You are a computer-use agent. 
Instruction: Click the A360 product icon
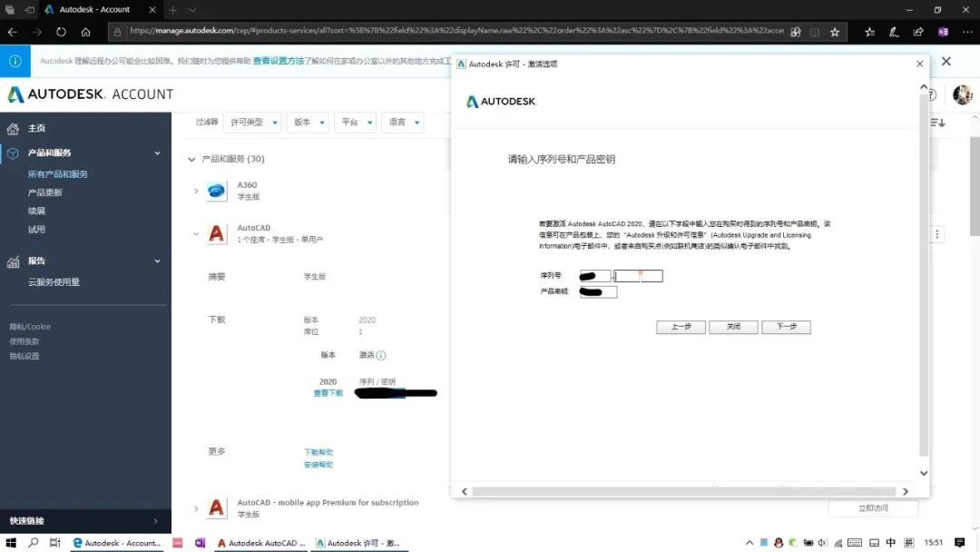(216, 191)
